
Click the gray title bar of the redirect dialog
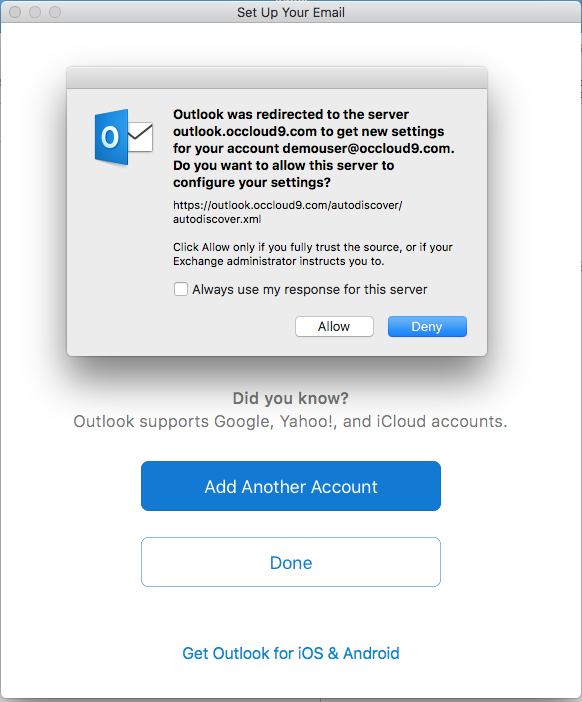point(277,78)
